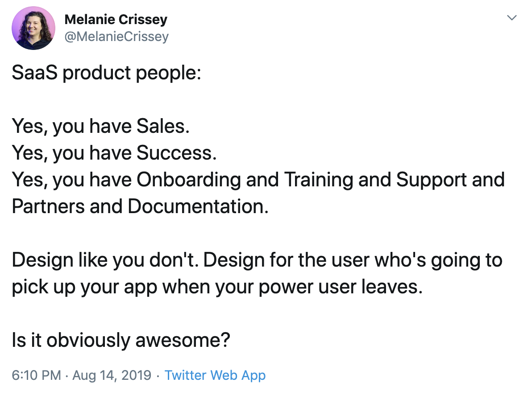Viewport: 532px width, 395px height.
Task: Click the 'Yes, you have Success.' line
Action: coord(114,153)
